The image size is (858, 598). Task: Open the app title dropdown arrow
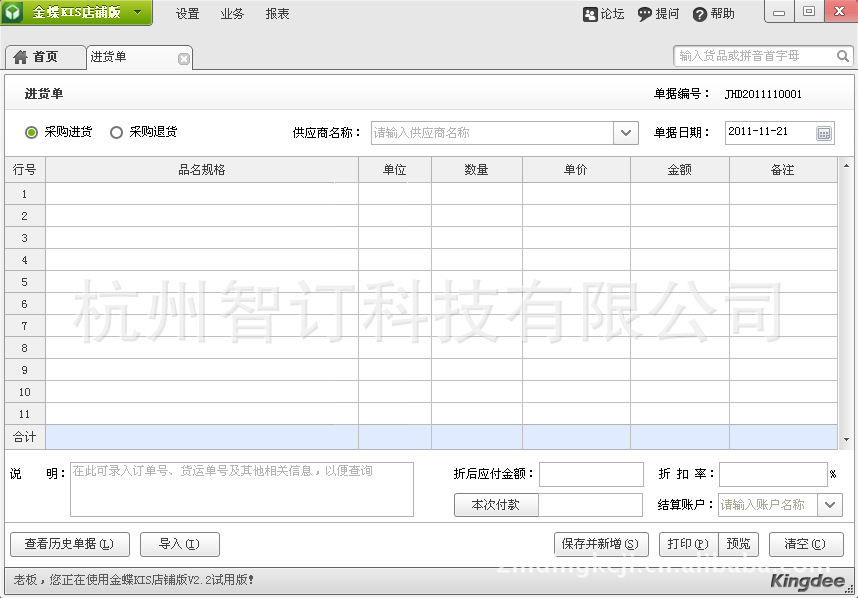coord(137,13)
